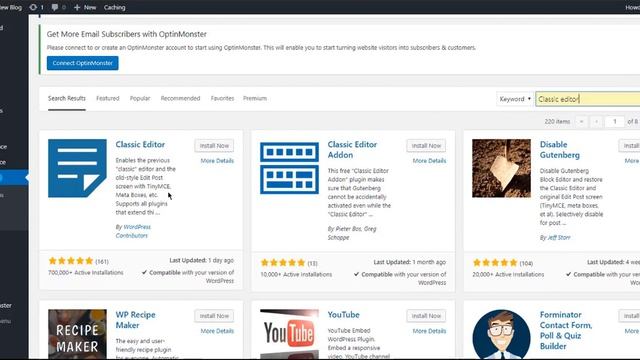Image resolution: width=640 pixels, height=360 pixels.
Task: Switch to the Featured tab
Action: (108, 98)
